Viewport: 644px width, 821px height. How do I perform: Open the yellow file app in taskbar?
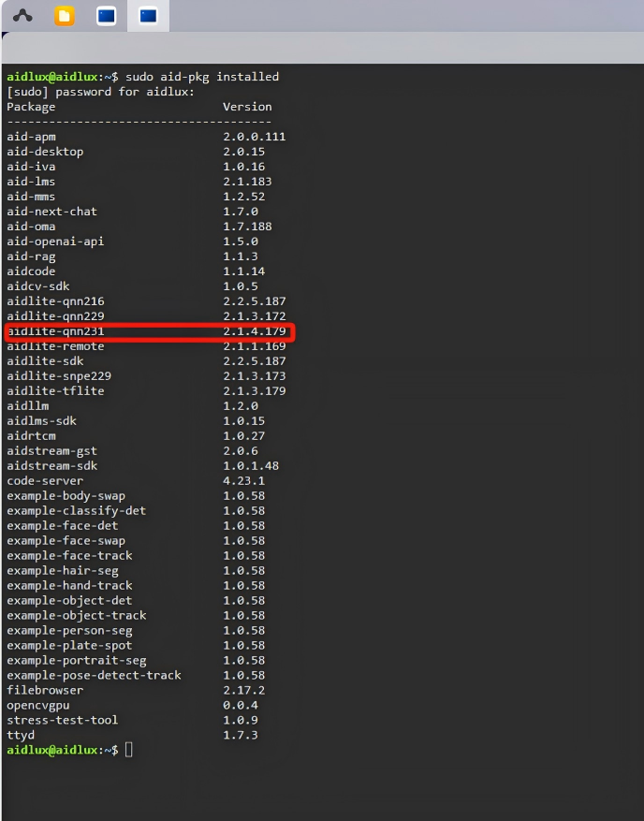coord(65,16)
